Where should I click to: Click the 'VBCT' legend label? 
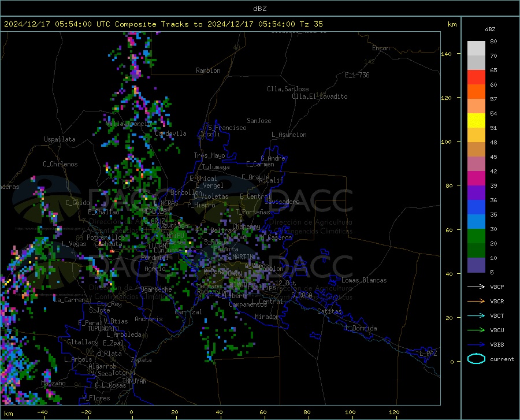(497, 316)
